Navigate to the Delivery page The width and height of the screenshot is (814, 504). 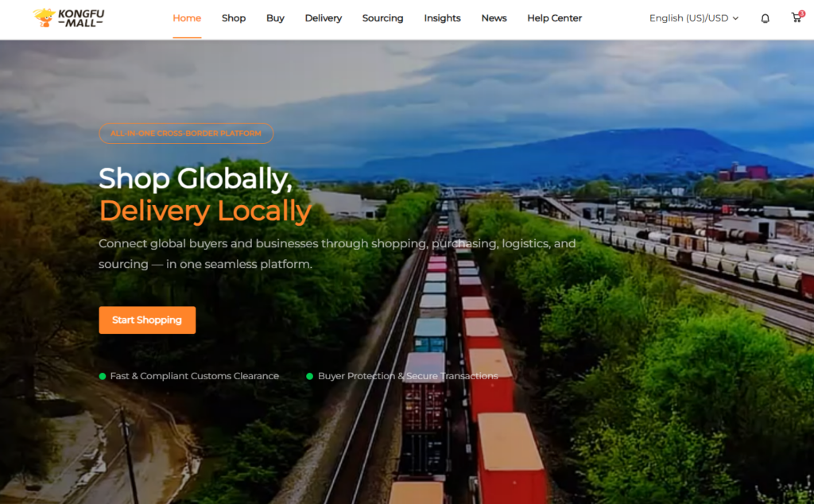click(x=323, y=18)
